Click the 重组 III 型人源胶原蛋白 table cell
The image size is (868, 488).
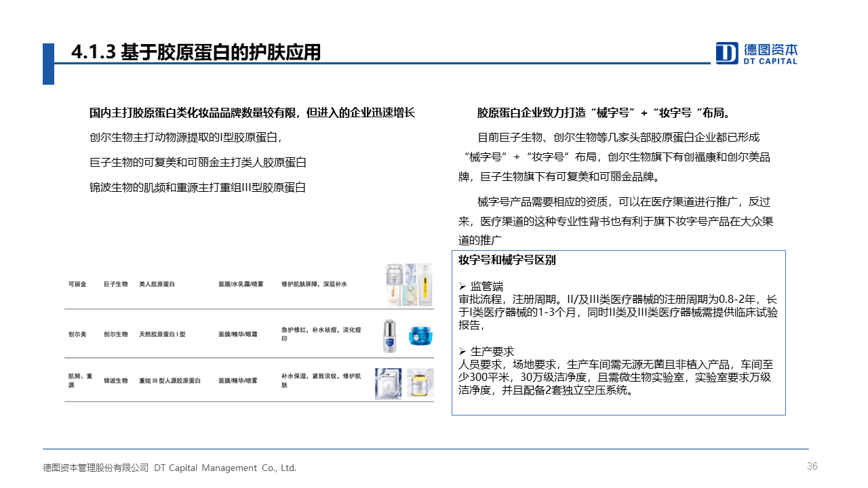[170, 381]
